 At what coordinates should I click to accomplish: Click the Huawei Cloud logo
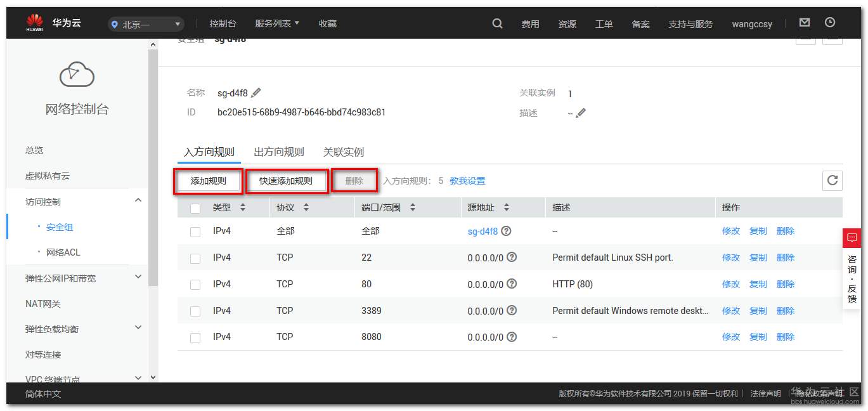54,23
